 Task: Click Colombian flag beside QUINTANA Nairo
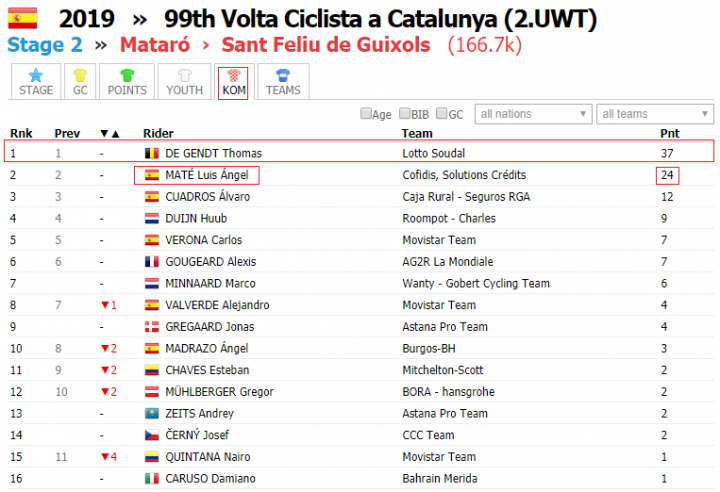coord(152,457)
